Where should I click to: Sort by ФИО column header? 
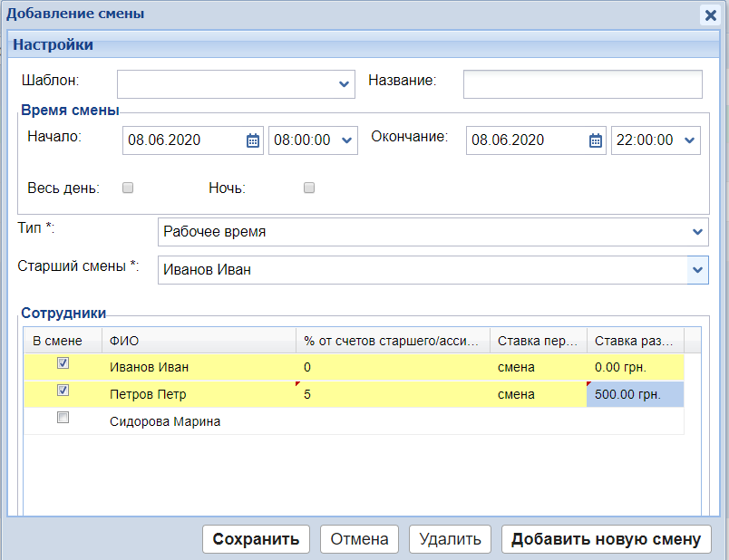pyautogui.click(x=199, y=341)
